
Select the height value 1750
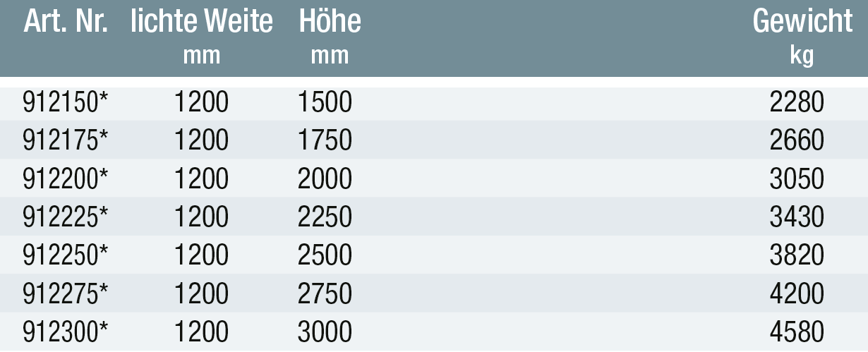click(x=325, y=141)
